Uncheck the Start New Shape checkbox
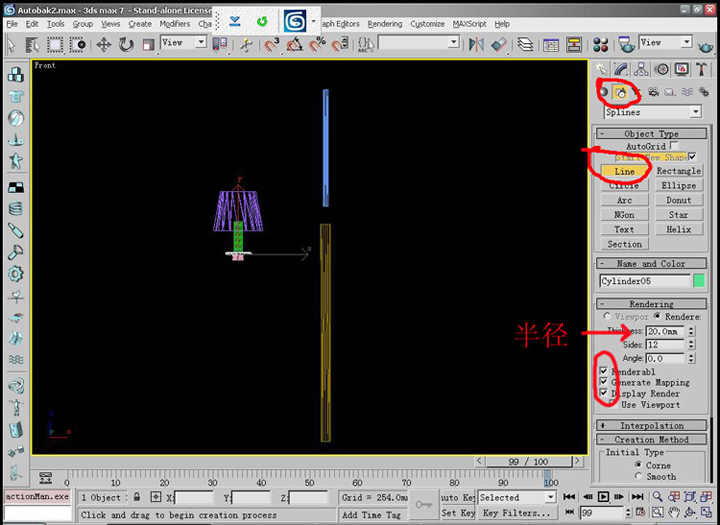The image size is (720, 525). pyautogui.click(x=692, y=157)
